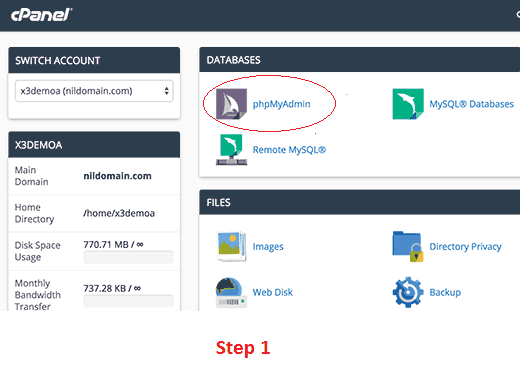The image size is (525, 372).
Task: Click the Monthly Bandwidth Transfer progress bar
Action: pos(128,301)
